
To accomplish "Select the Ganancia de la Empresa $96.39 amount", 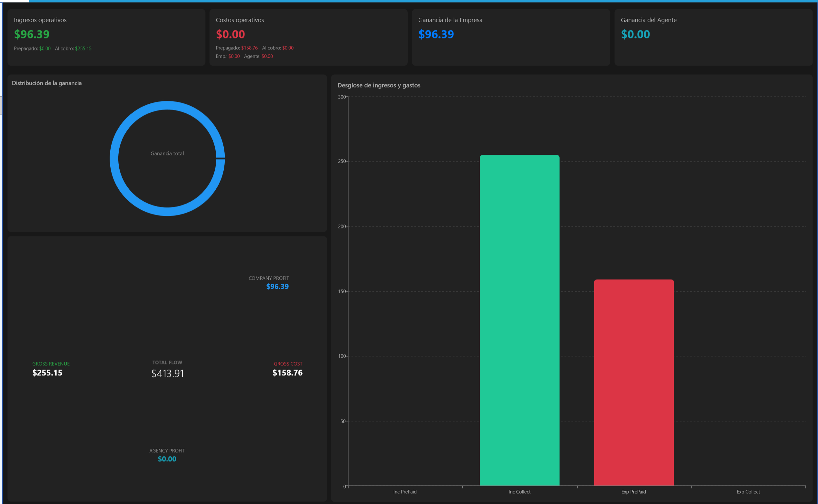I will (x=436, y=34).
